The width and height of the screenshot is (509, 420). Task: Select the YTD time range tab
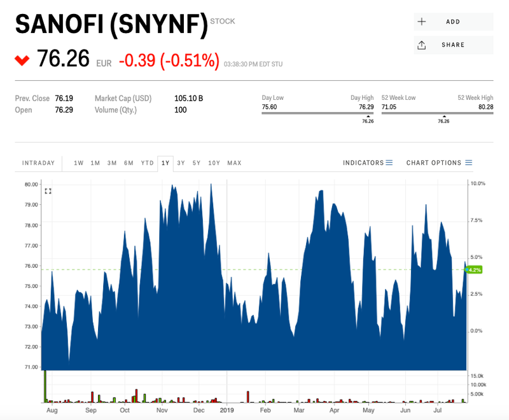148,163
